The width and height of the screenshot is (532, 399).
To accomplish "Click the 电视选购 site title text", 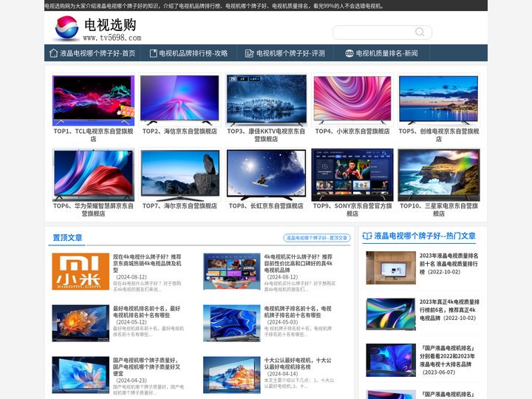I will coord(110,25).
